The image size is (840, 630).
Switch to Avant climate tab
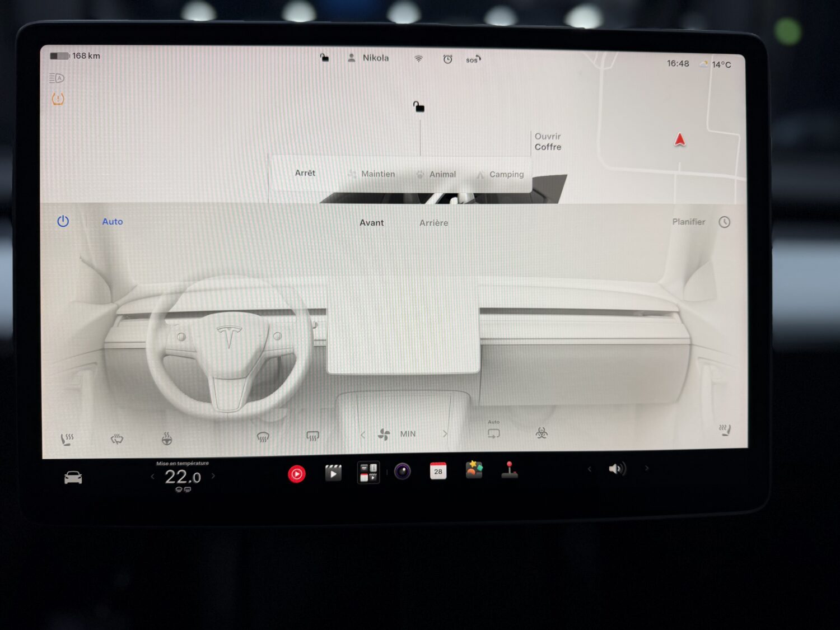tap(371, 222)
